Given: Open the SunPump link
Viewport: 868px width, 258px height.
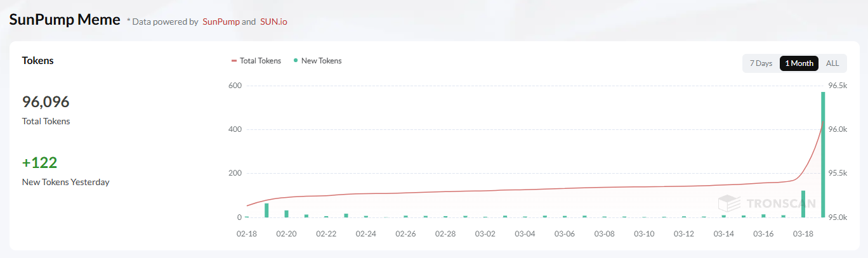Looking at the screenshot, I should [x=221, y=22].
